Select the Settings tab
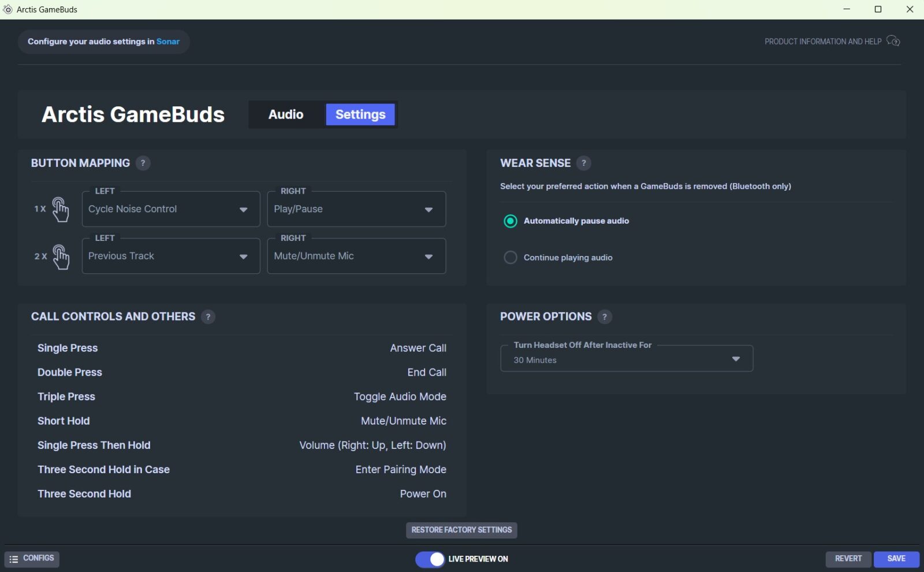 (x=360, y=114)
